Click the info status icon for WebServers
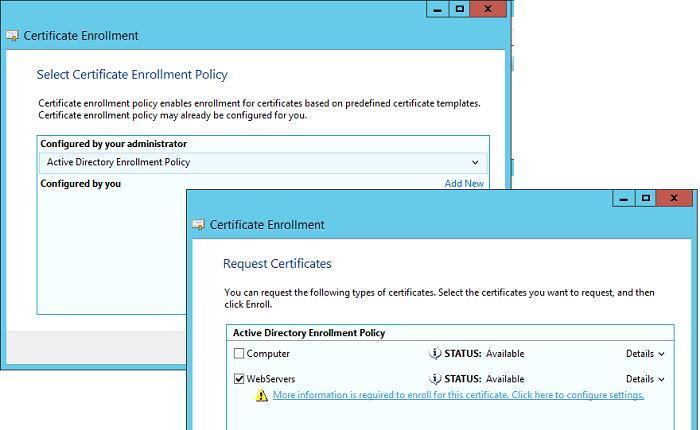 pyautogui.click(x=434, y=379)
